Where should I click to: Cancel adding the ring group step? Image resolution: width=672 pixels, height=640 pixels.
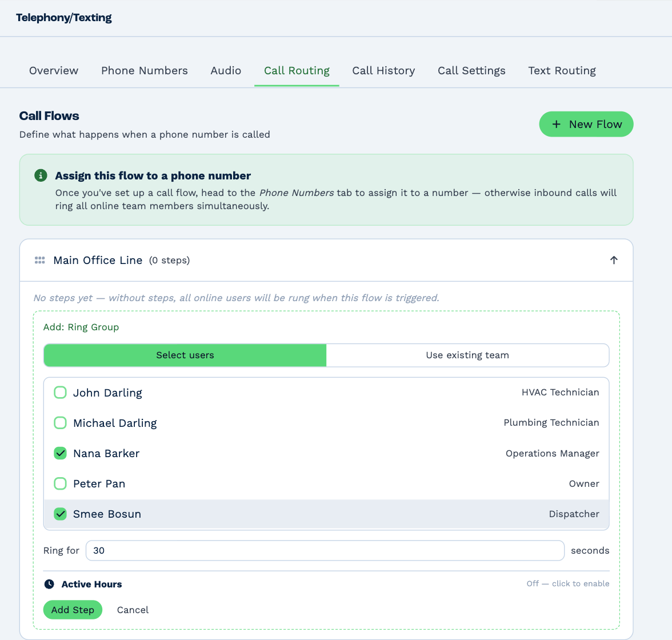(x=133, y=610)
